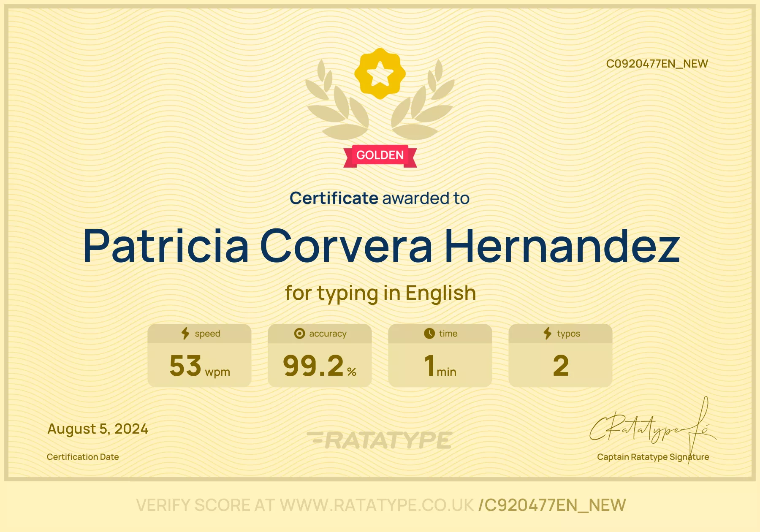Click the 'speed' label
The width and height of the screenshot is (760, 532).
[207, 334]
